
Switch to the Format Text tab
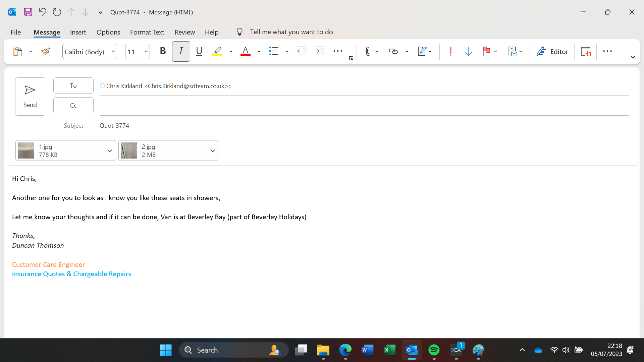coord(147,32)
